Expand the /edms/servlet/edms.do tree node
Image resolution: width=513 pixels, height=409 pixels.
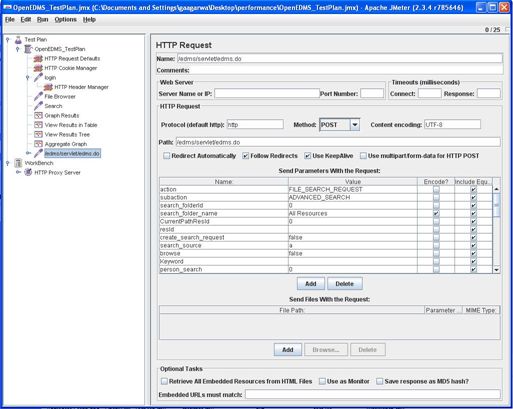28,153
